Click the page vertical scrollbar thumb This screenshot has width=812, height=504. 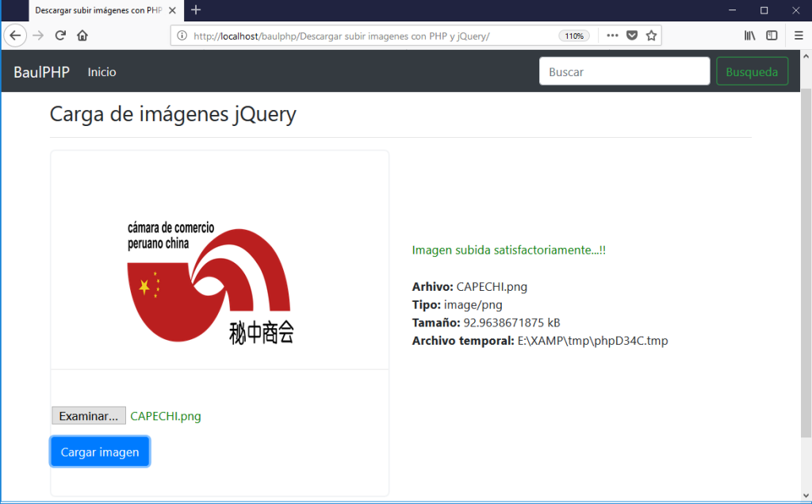(806, 263)
